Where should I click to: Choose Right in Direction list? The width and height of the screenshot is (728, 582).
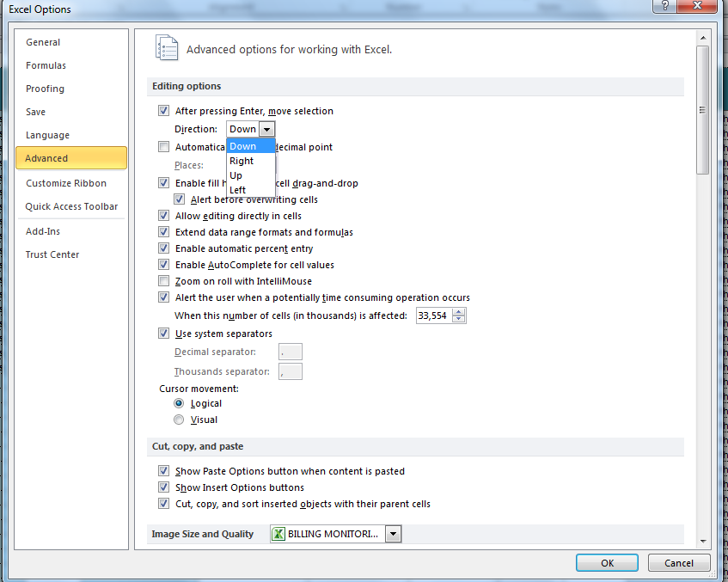250,161
